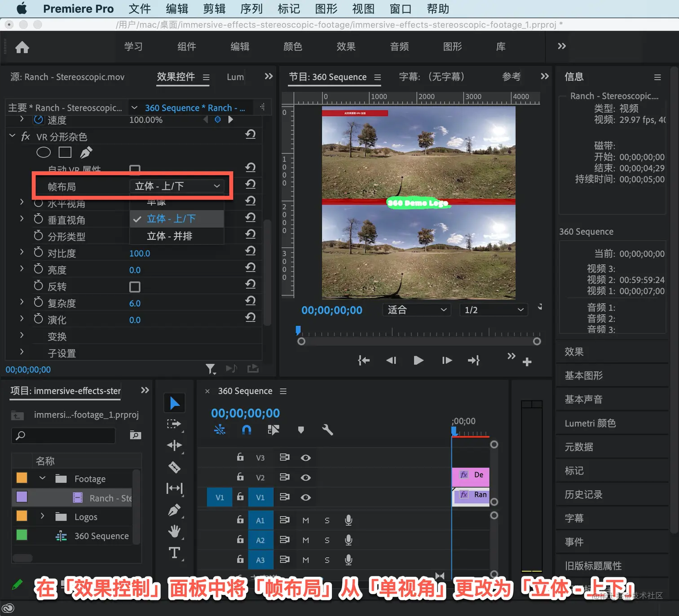Open the 文件 menu
679x616 pixels.
140,9
